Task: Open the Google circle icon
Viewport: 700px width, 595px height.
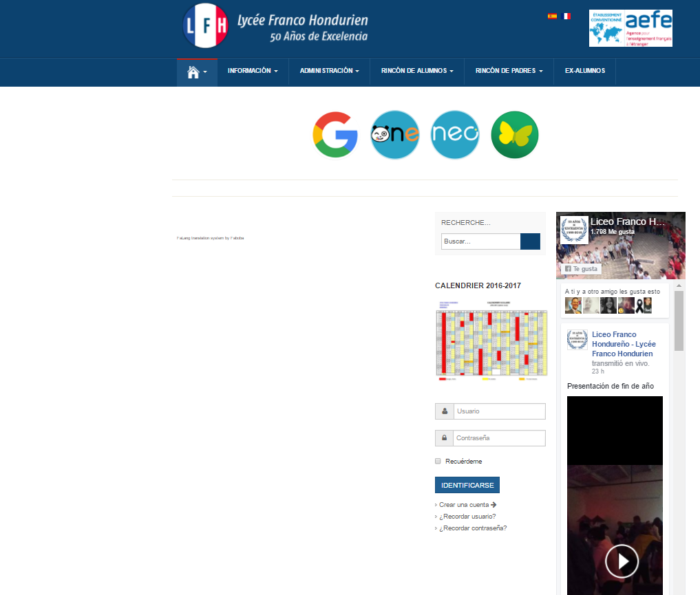Action: 335,135
